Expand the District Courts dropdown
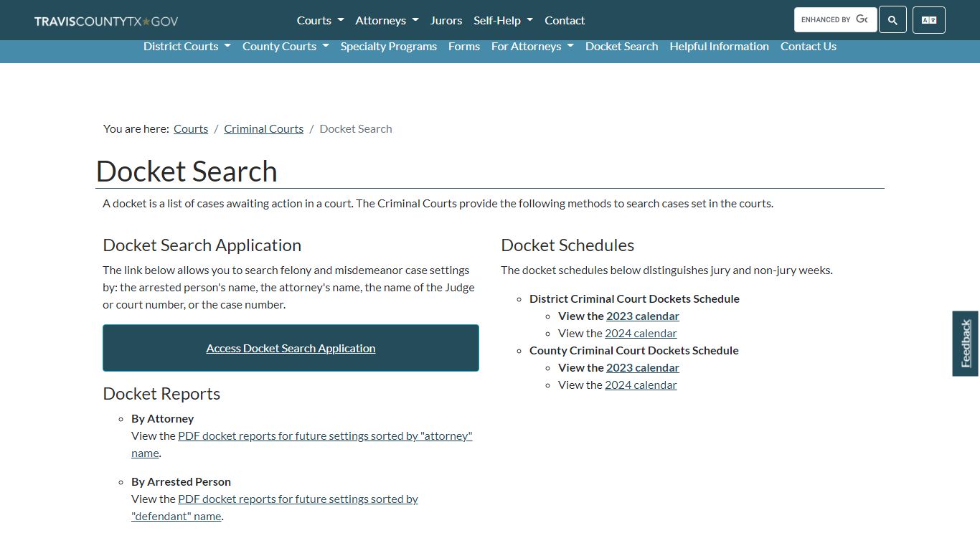Screen dimensions: 980x551 coord(187,46)
